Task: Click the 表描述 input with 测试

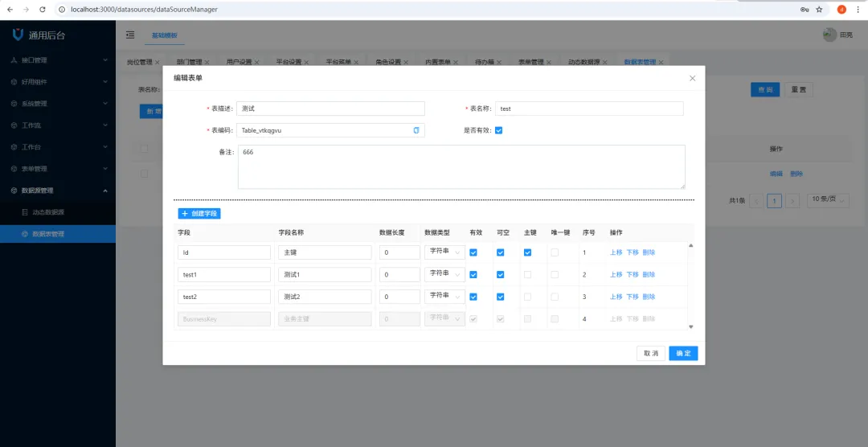Action: coord(330,109)
